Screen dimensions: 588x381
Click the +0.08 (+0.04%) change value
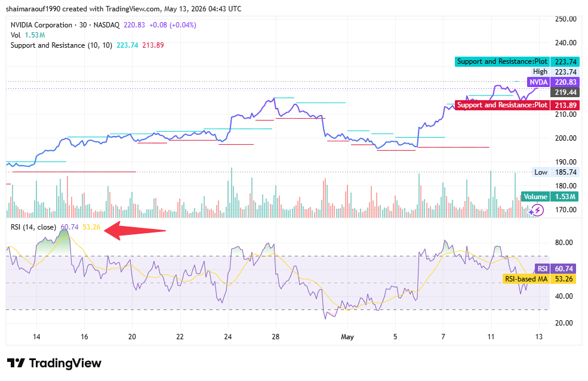click(x=173, y=25)
